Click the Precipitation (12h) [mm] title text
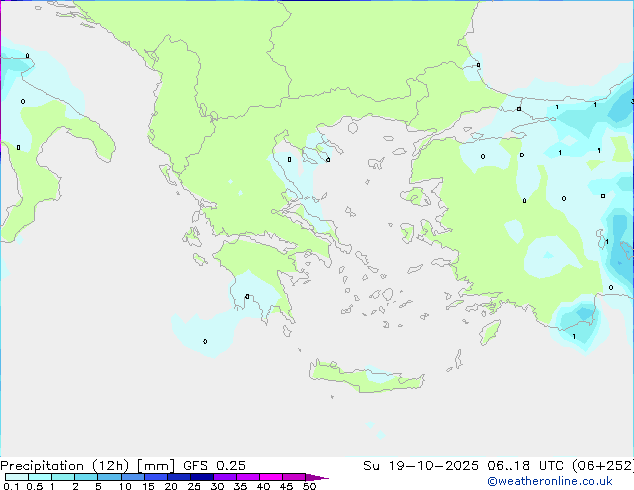 click(88, 466)
